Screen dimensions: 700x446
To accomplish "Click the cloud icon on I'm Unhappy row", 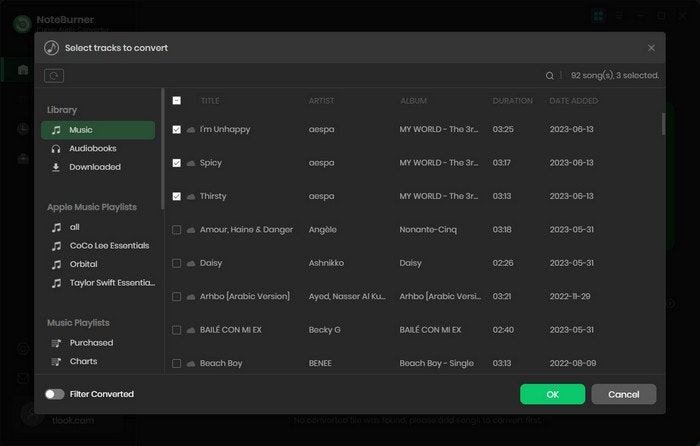I will click(191, 129).
